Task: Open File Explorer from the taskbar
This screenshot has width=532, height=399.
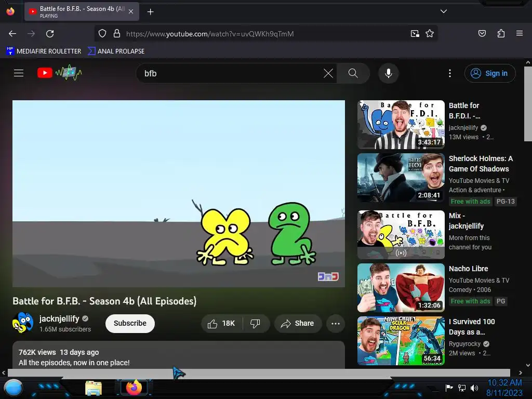Action: pyautogui.click(x=94, y=388)
